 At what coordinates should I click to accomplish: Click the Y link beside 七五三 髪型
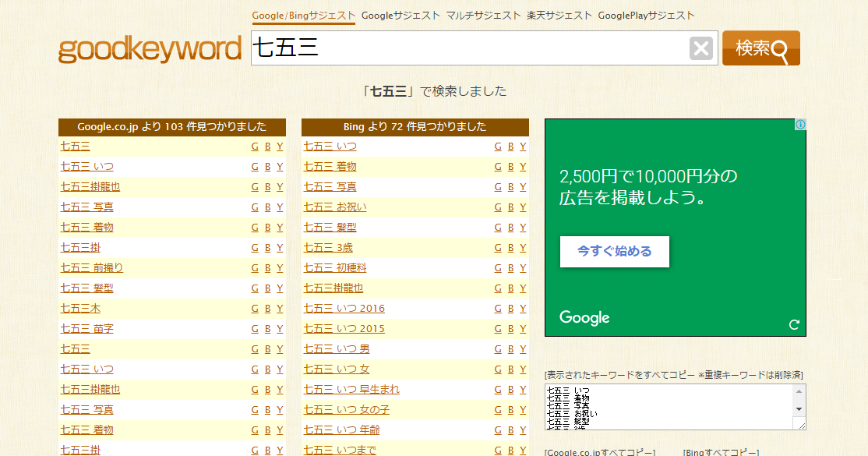click(x=280, y=288)
